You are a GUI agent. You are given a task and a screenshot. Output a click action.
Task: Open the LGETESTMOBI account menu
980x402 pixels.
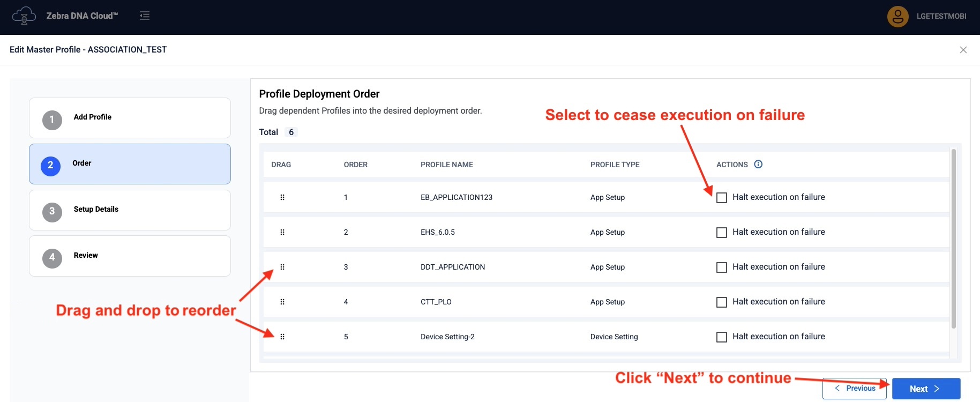pyautogui.click(x=941, y=16)
